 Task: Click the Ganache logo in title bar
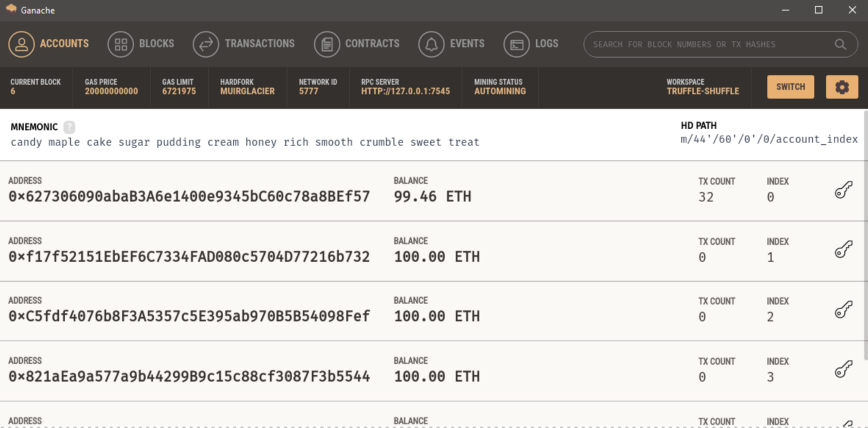[11, 9]
